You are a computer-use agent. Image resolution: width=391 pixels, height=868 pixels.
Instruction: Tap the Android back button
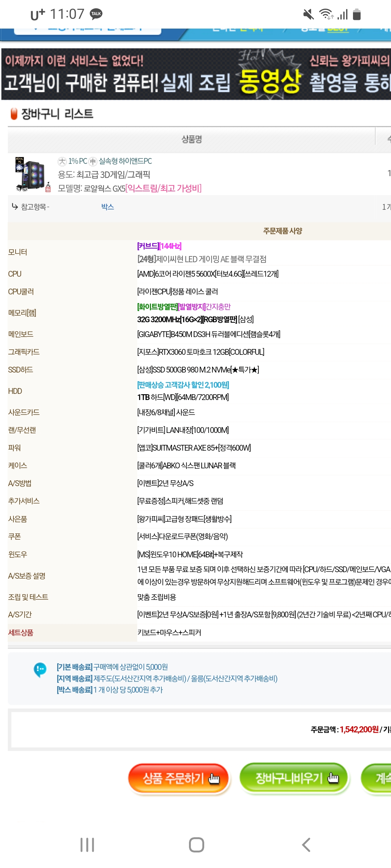tap(306, 845)
